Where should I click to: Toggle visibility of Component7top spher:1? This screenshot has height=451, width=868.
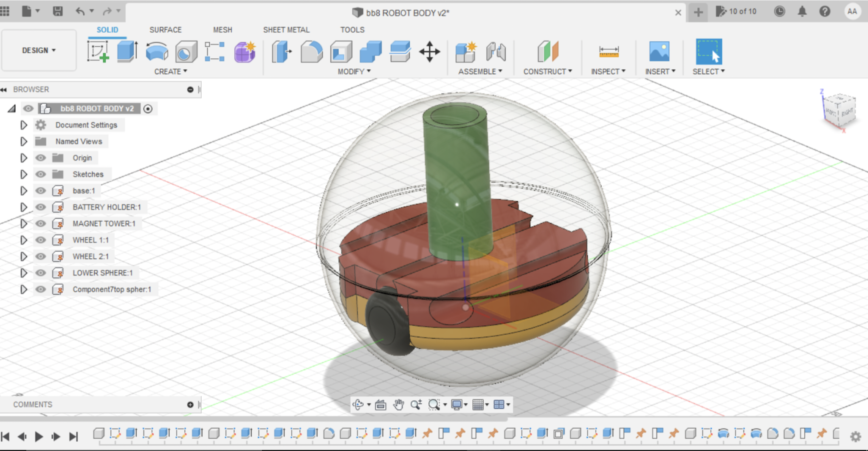click(x=40, y=289)
